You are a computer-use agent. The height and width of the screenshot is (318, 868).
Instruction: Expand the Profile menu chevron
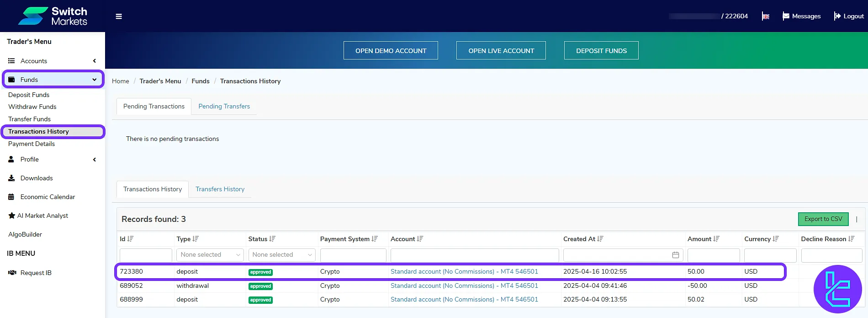[x=95, y=160]
